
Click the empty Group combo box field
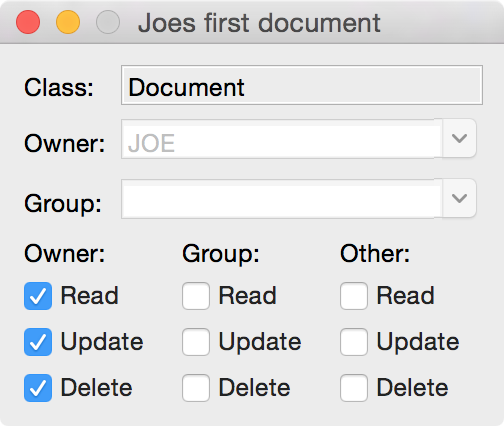tap(282, 199)
